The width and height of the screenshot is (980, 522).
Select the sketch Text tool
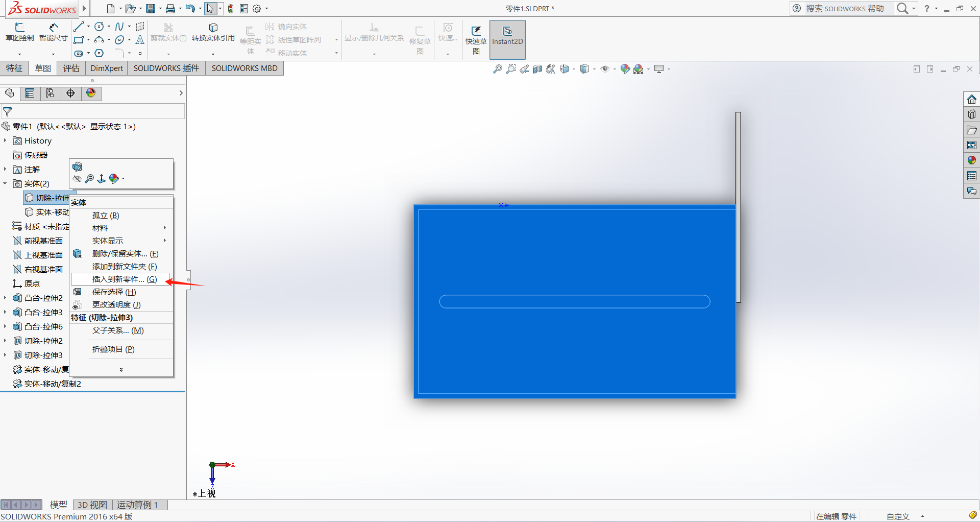[140, 40]
